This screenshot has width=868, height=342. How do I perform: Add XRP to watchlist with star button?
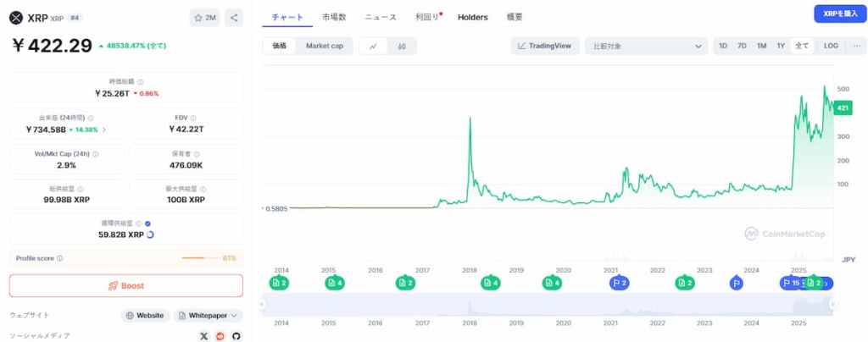(x=204, y=17)
